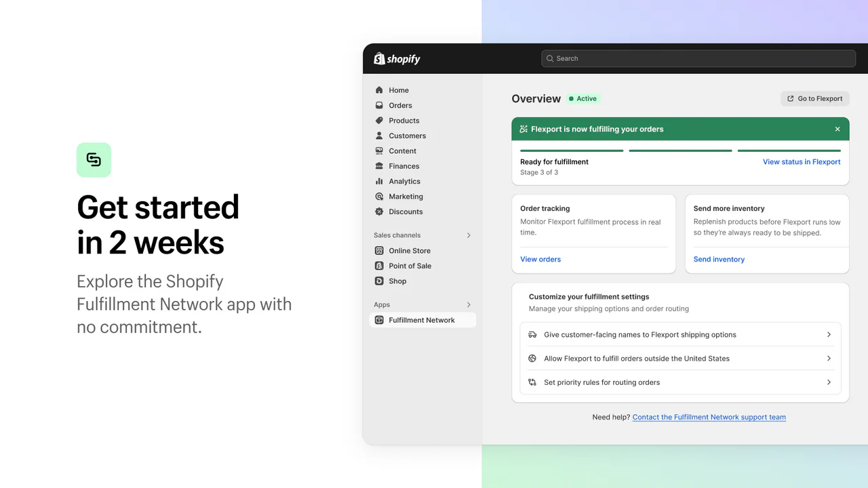Click the first fulfillment stage progress bar
The height and width of the screenshot is (488, 868).
click(572, 150)
